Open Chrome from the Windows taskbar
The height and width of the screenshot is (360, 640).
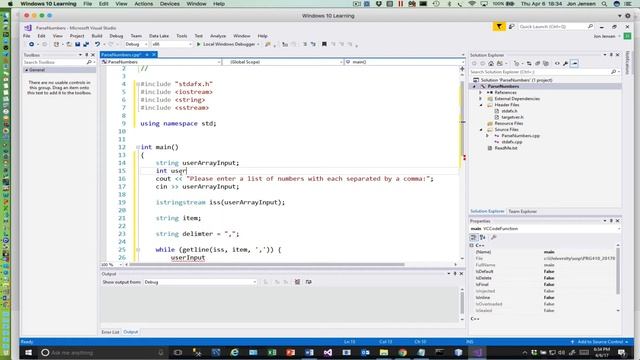coord(402,352)
